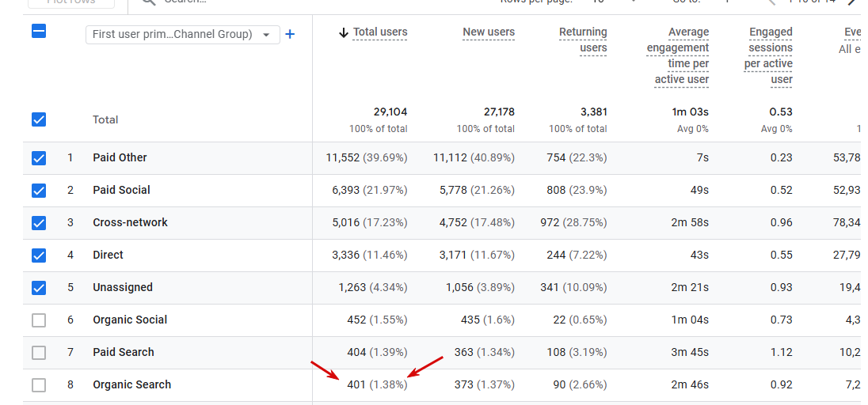Click the Cross-network channel row label

(x=130, y=222)
